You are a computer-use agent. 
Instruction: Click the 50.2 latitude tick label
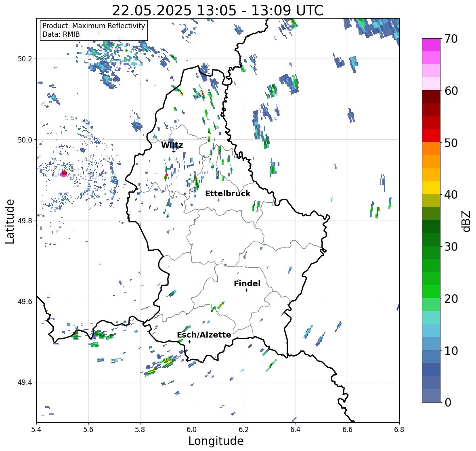[25, 59]
